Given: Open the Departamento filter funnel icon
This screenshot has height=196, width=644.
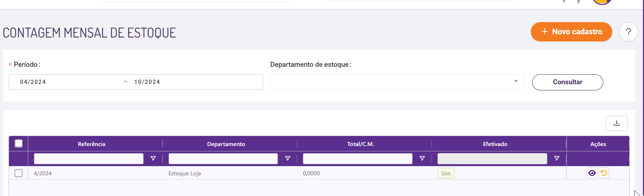Looking at the screenshot, I should pos(288,159).
